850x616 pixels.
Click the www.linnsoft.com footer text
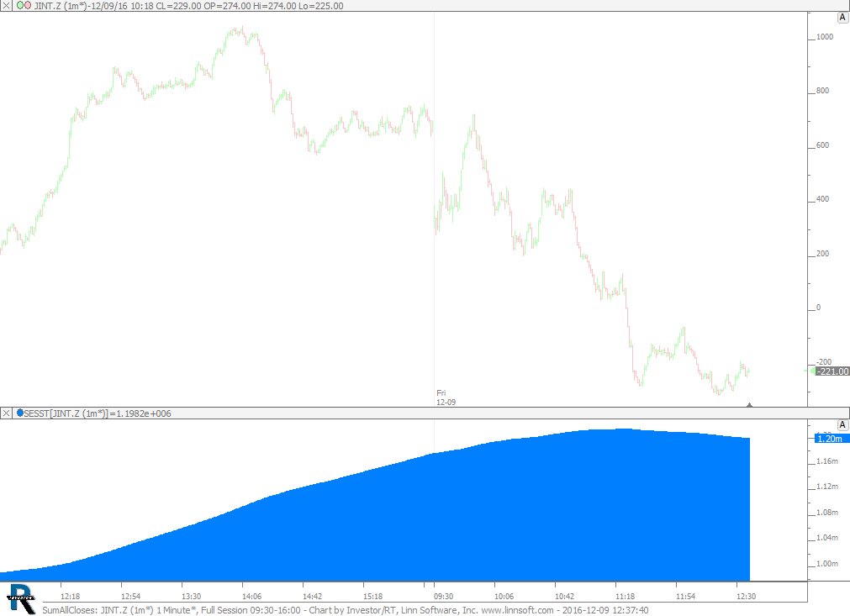(x=518, y=610)
